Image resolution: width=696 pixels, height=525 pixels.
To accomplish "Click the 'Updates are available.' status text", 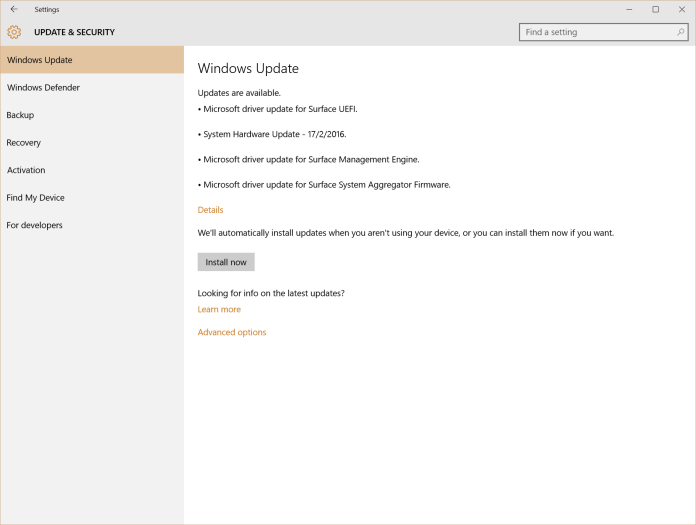I will click(239, 93).
